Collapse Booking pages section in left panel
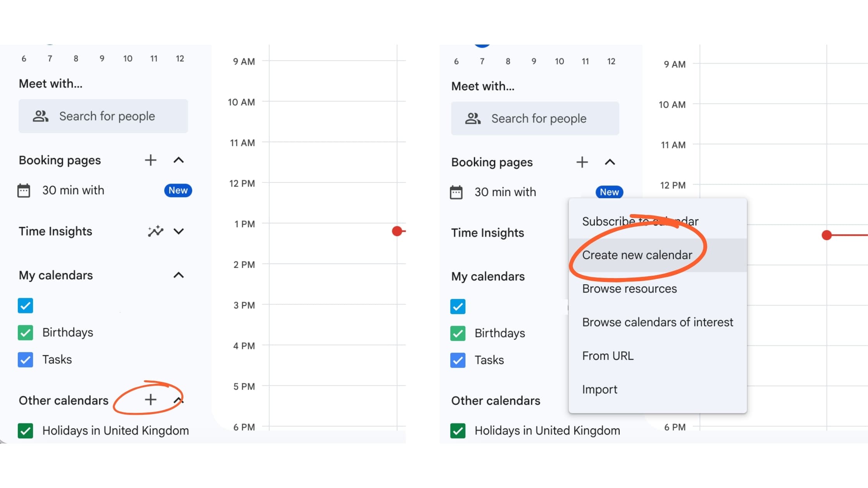This screenshot has height=488, width=868. click(178, 160)
